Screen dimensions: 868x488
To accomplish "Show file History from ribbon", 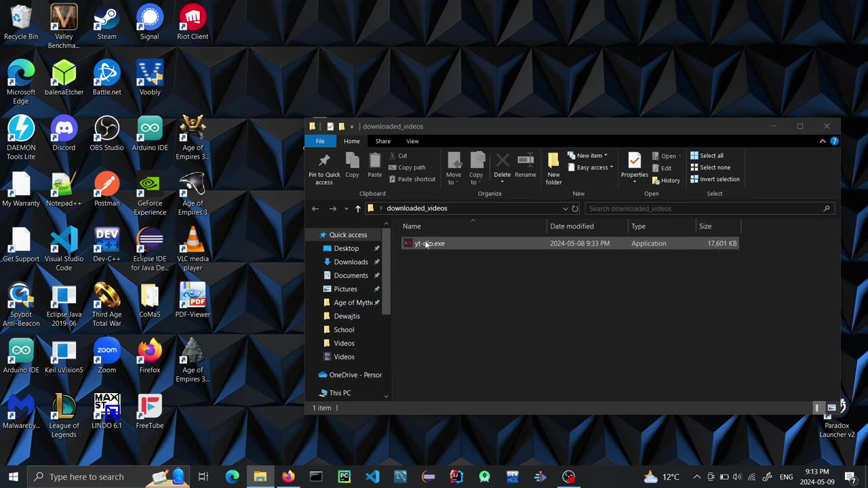I will (666, 180).
